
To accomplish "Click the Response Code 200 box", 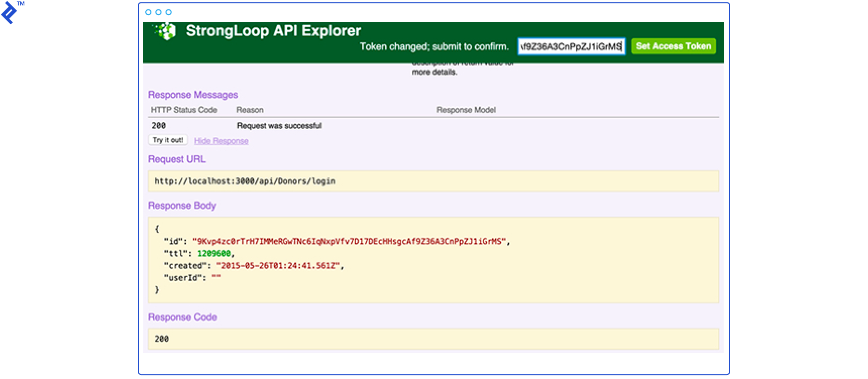I will point(433,339).
